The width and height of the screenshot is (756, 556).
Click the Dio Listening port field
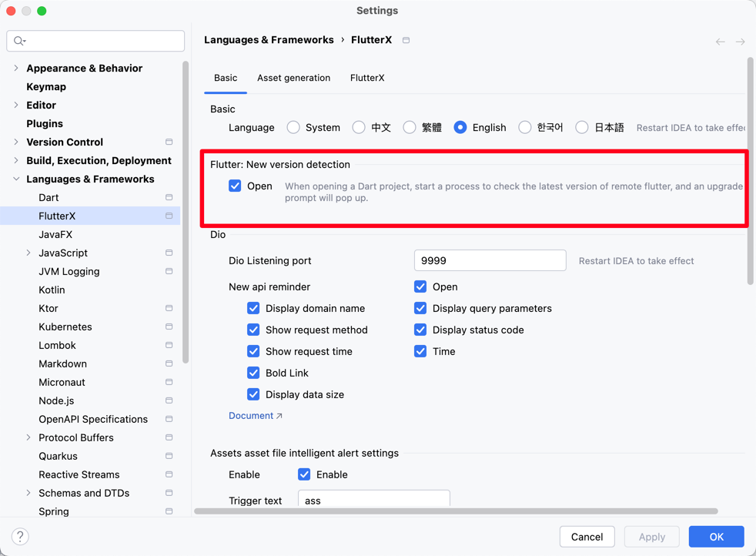click(x=490, y=261)
